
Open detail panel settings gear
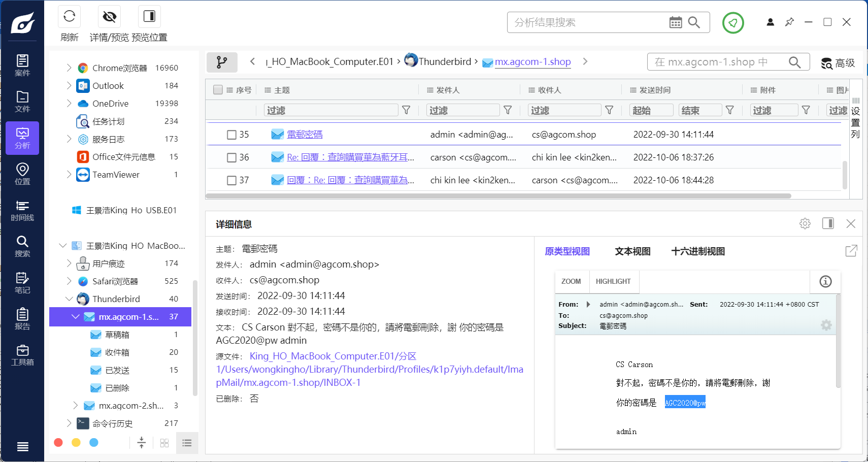tap(805, 223)
